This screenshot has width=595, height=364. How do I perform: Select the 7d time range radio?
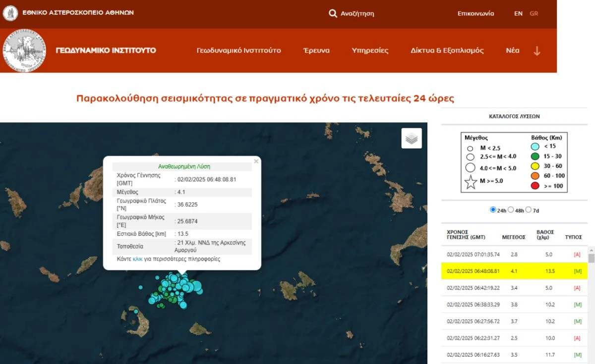[529, 209]
